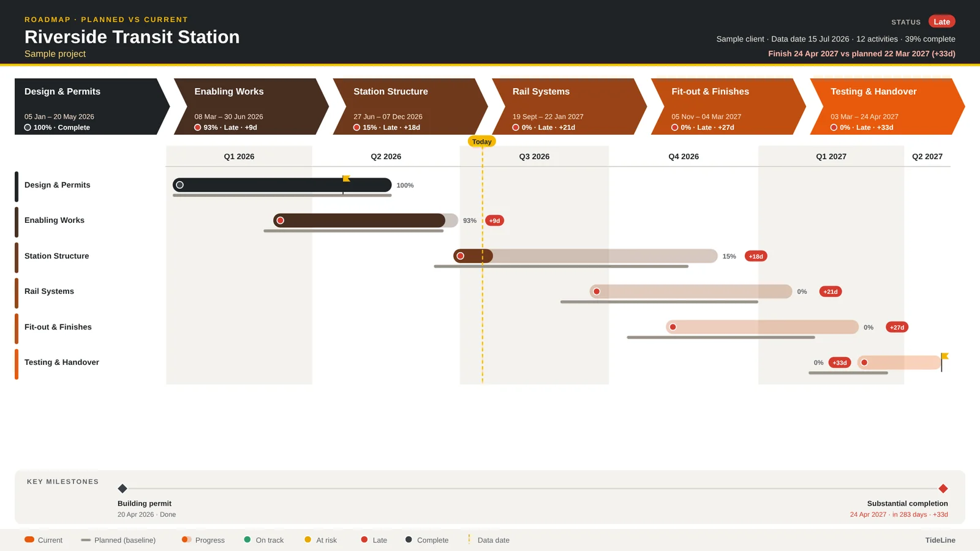Click the Q1 2026 column header

pyautogui.click(x=239, y=156)
